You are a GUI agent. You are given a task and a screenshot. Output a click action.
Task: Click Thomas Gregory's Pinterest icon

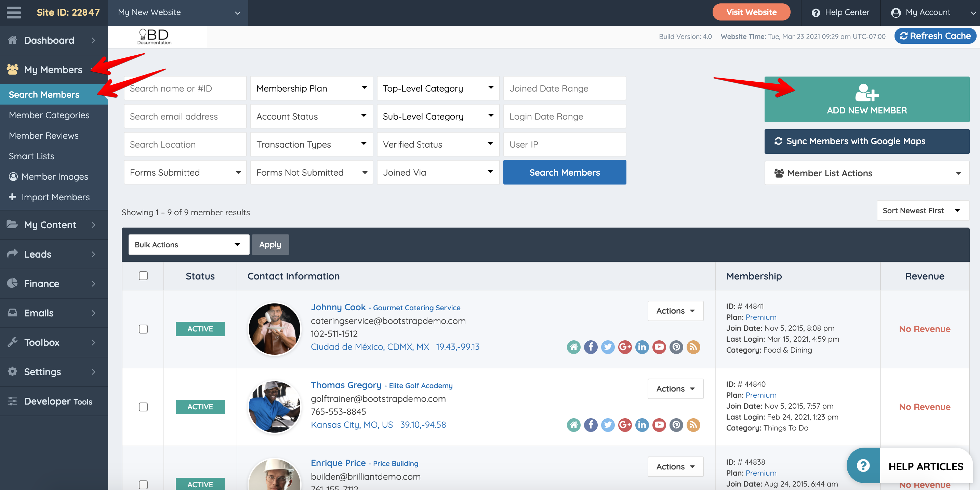(x=676, y=425)
